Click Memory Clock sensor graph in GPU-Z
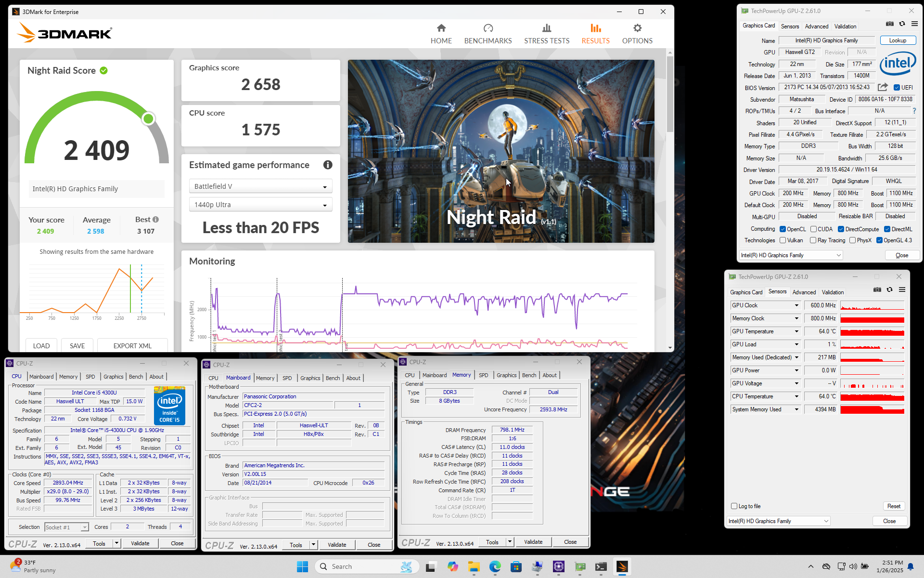Image resolution: width=924 pixels, height=578 pixels. tap(872, 318)
